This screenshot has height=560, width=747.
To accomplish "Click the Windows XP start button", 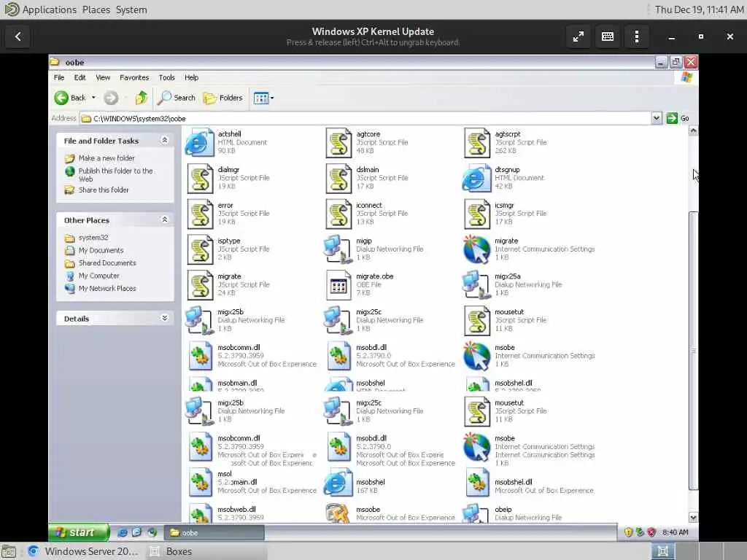I will pyautogui.click(x=78, y=532).
